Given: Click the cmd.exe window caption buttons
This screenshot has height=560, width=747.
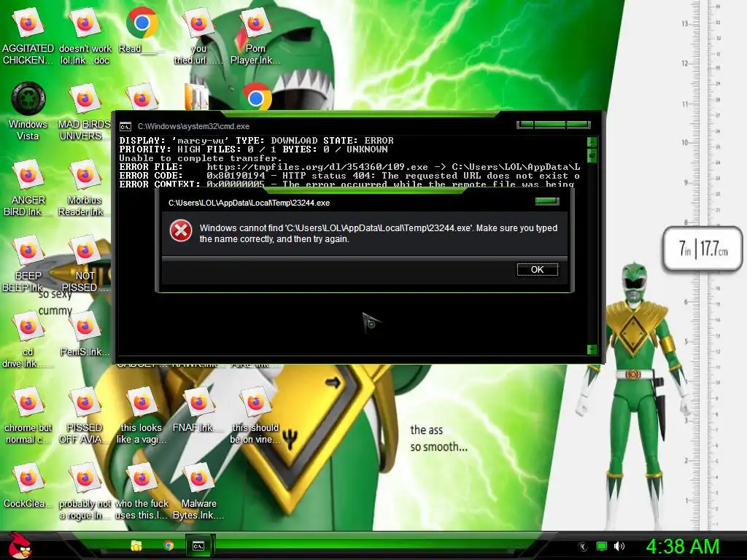Looking at the screenshot, I should pos(554,125).
